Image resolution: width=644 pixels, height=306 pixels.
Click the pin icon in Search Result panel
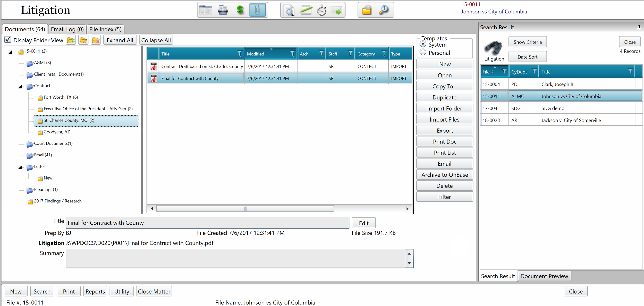(639, 27)
